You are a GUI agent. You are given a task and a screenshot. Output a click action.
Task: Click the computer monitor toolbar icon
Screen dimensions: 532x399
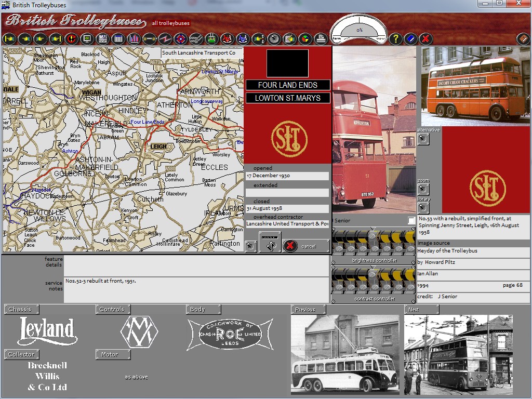pos(87,38)
